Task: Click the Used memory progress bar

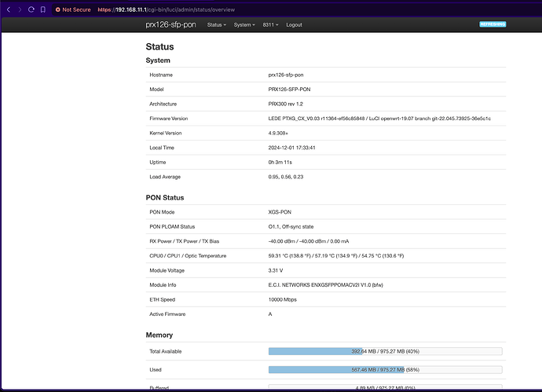Action: 385,369
